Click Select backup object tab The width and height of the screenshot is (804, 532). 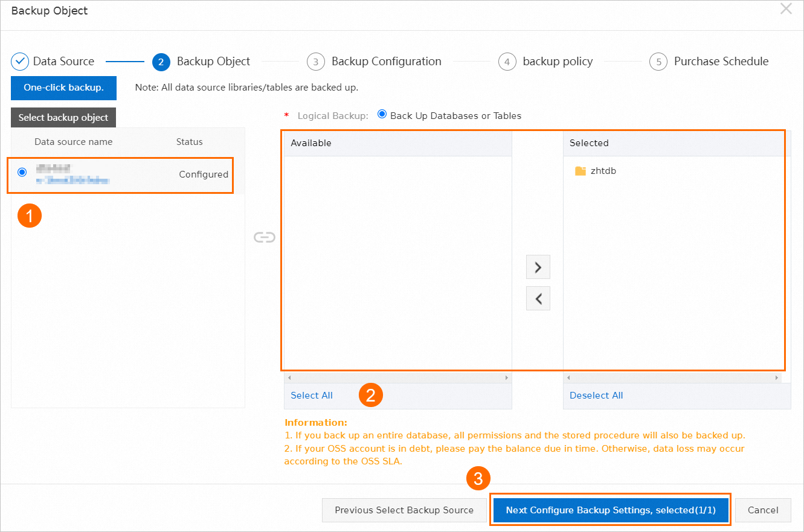click(63, 118)
